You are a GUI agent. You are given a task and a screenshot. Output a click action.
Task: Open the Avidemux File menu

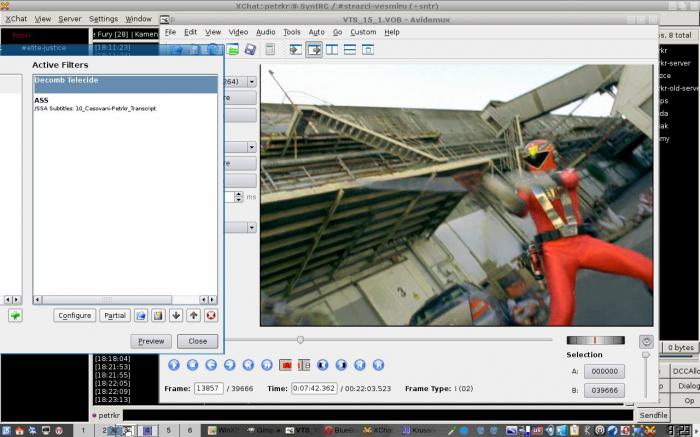(170, 32)
